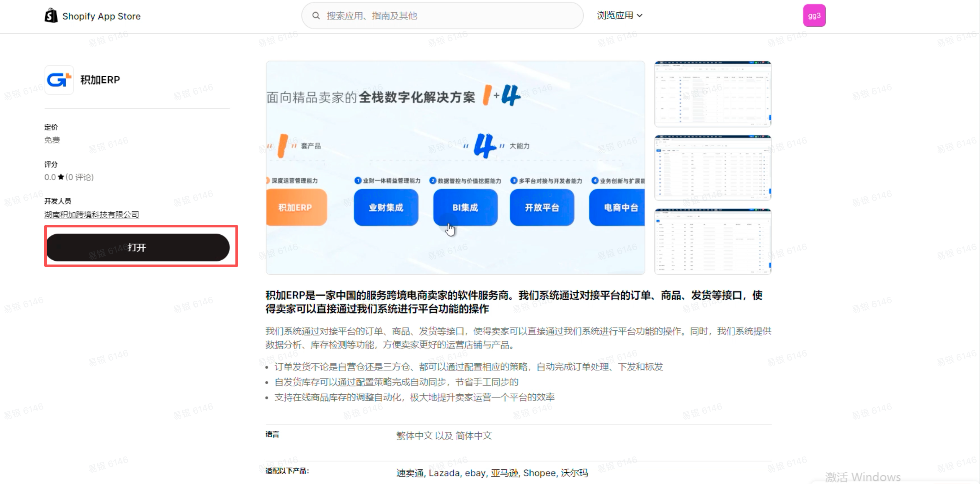This screenshot has width=980, height=484.
Task: Open the 湖南积加跨境科技有限公司 developer link
Action: click(91, 214)
